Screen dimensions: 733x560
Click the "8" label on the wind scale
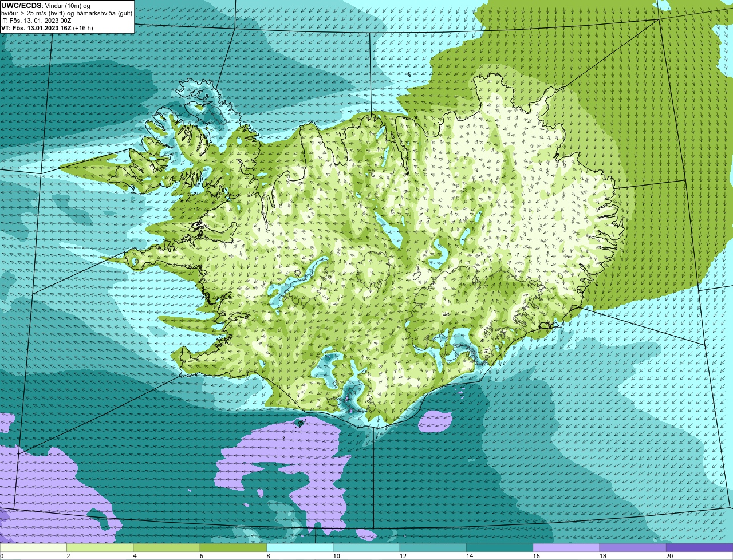click(x=267, y=556)
